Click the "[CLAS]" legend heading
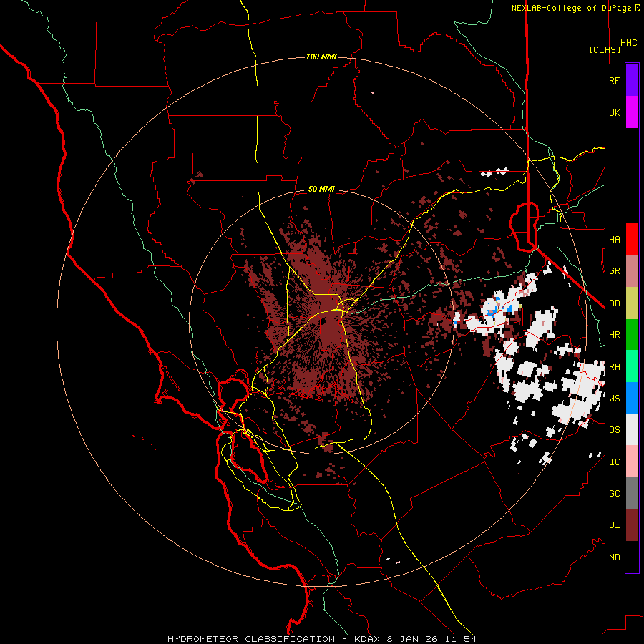644x644 pixels. 605,50
